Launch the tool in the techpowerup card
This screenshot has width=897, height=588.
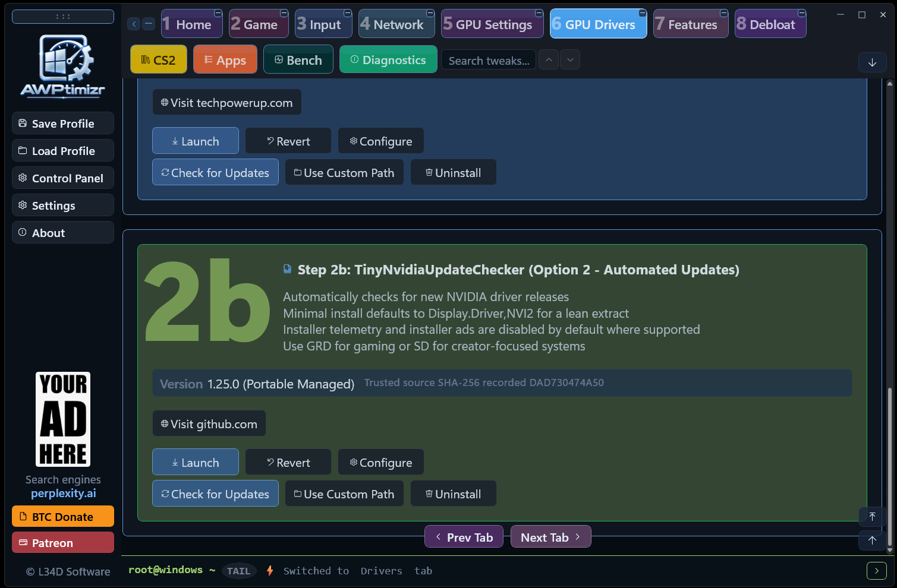(196, 141)
